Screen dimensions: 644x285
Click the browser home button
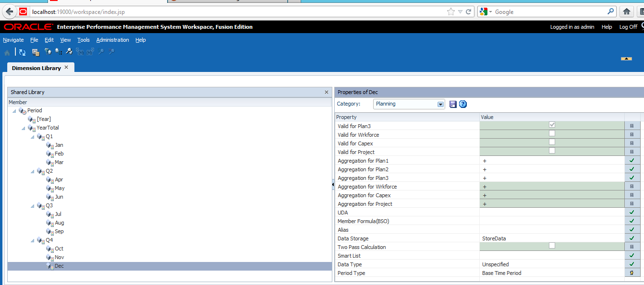click(x=626, y=12)
